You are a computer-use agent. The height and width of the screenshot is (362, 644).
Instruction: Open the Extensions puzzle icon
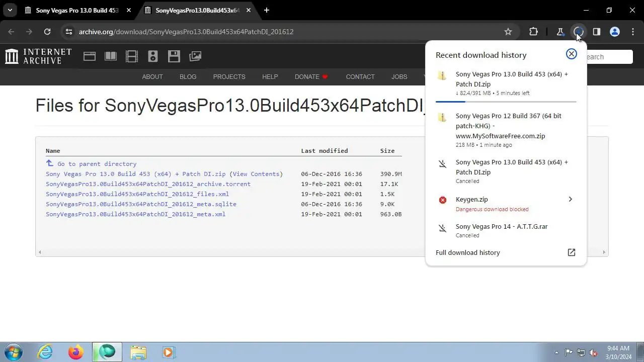click(x=534, y=32)
